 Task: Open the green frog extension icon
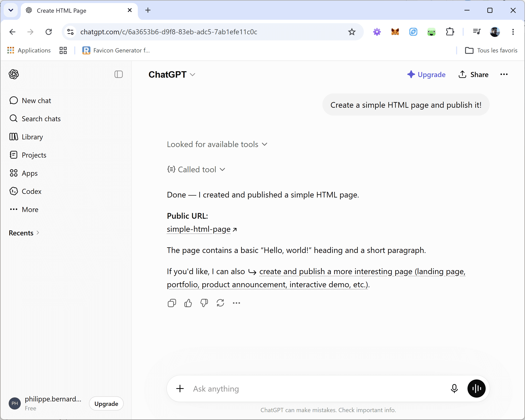pyautogui.click(x=431, y=32)
